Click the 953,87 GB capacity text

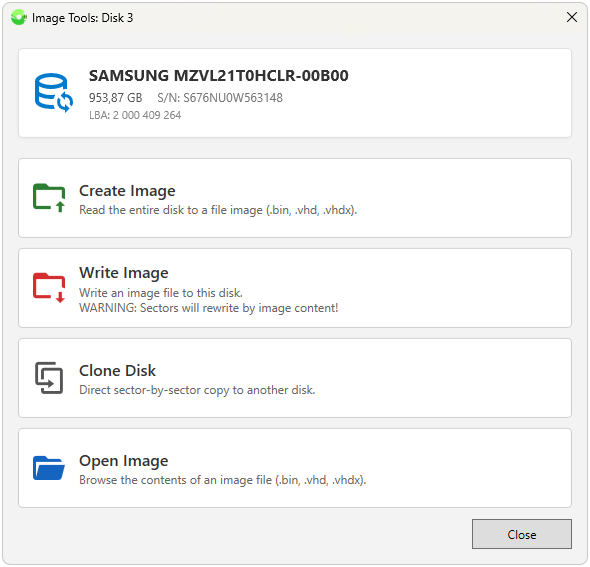click(x=116, y=98)
